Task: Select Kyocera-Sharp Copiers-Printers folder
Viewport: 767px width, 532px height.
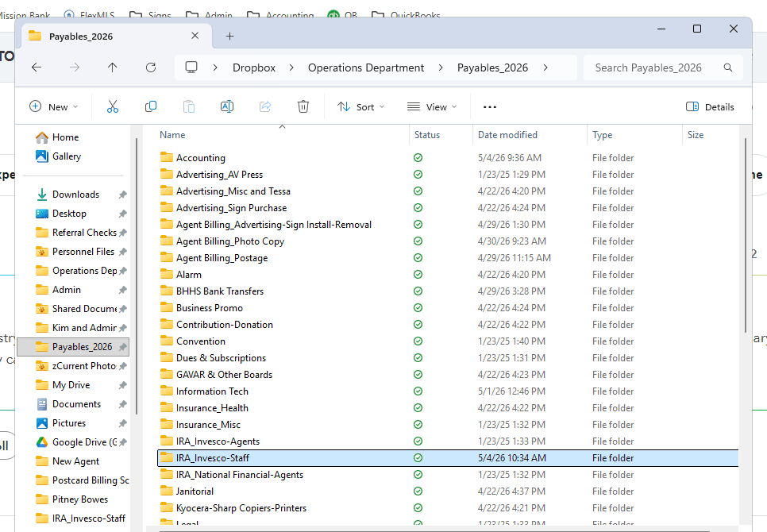Action: [448, 507]
